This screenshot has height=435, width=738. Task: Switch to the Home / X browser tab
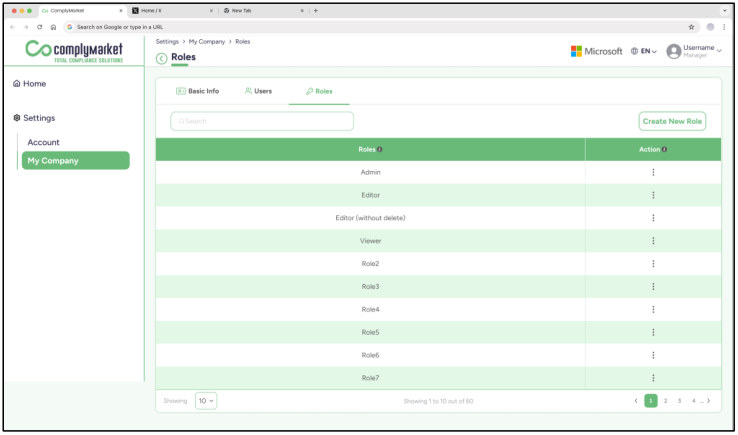pyautogui.click(x=172, y=10)
